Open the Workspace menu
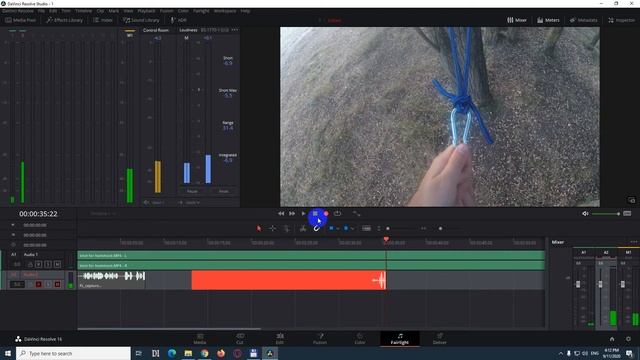640x360 pixels. (x=225, y=11)
